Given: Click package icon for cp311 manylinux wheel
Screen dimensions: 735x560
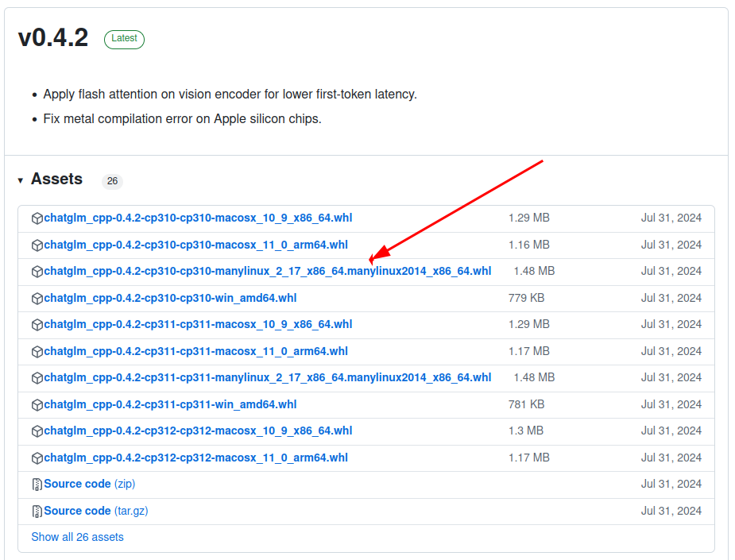Looking at the screenshot, I should point(37,378).
